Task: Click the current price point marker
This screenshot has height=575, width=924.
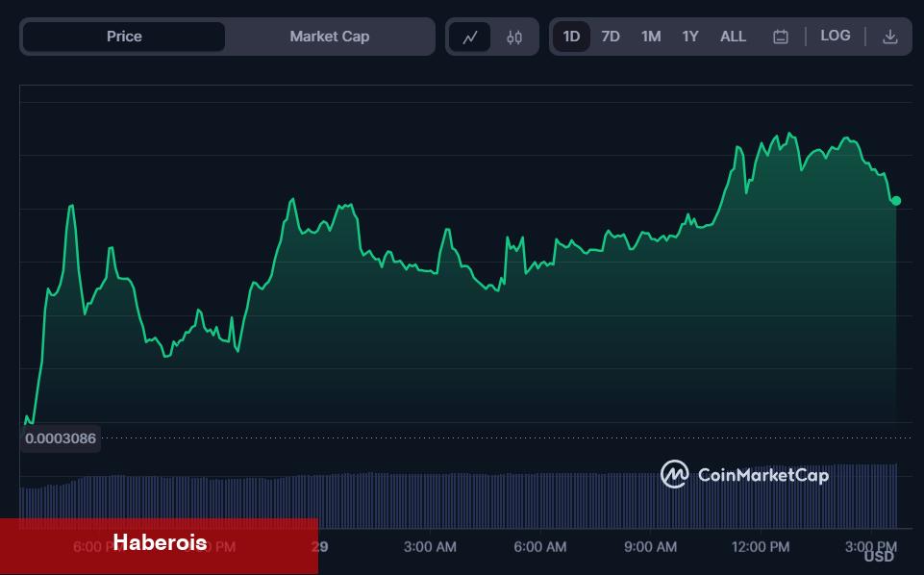Action: click(896, 201)
